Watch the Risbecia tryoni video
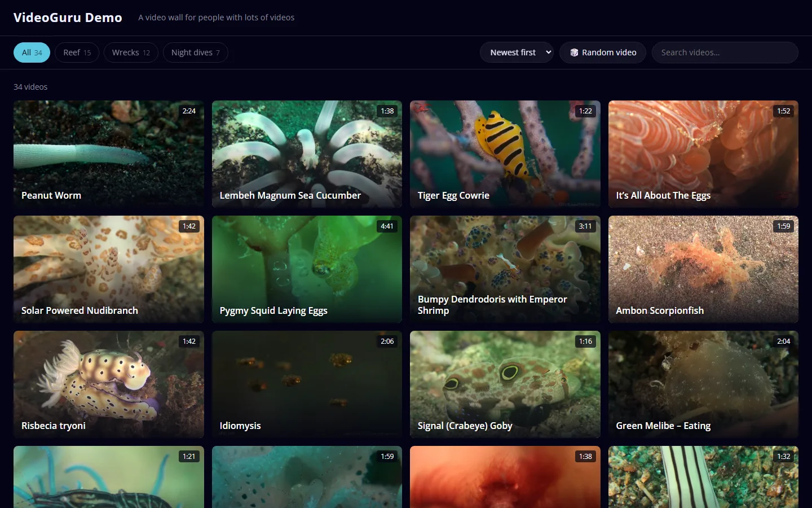This screenshot has width=812, height=508. [x=109, y=384]
